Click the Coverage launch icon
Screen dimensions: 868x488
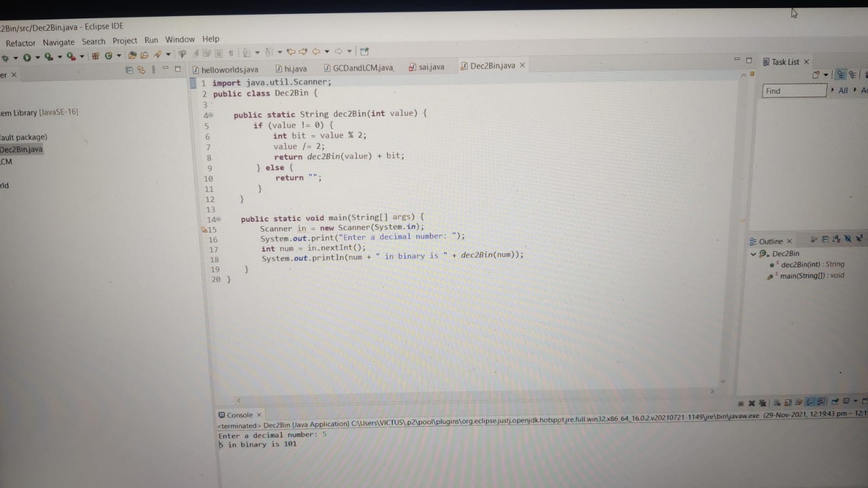pyautogui.click(x=48, y=57)
